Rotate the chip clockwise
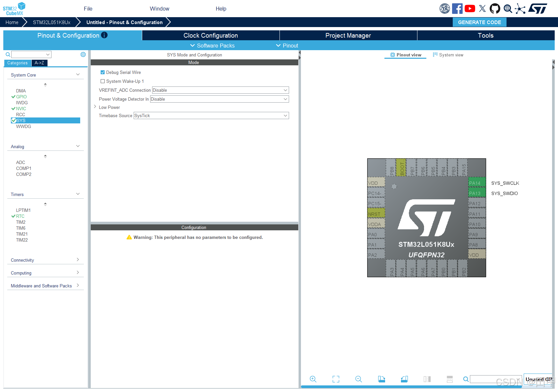558x392 pixels. click(x=381, y=379)
